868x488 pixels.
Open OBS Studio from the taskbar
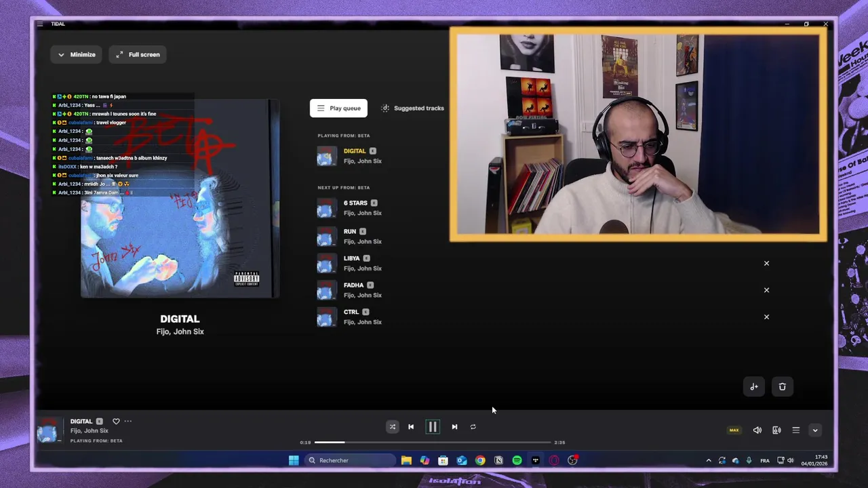573,460
